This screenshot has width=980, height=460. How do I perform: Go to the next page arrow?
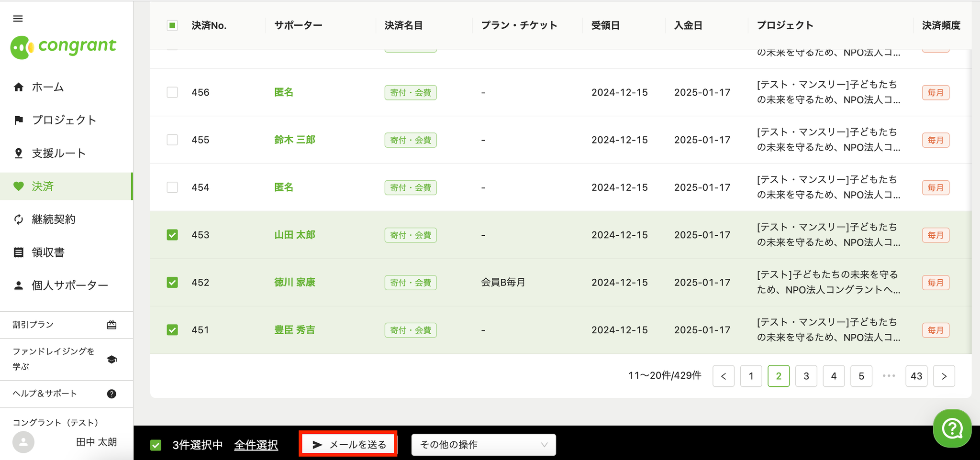coord(944,376)
